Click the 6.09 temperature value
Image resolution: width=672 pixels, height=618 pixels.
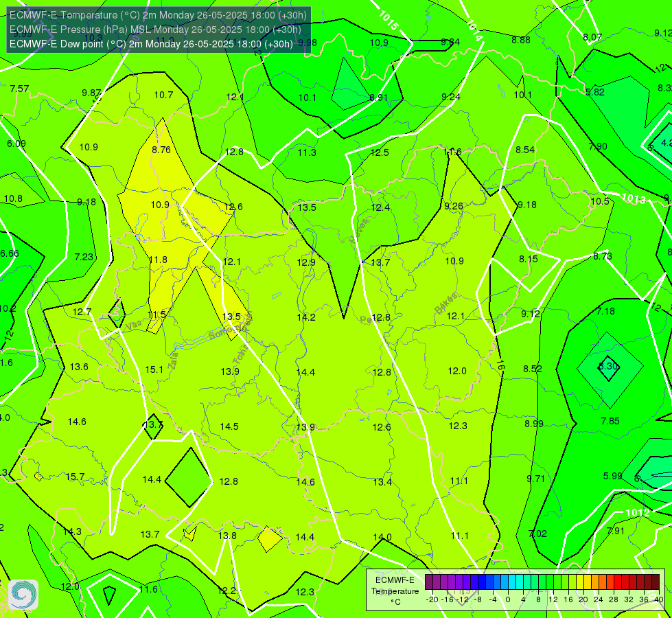(x=16, y=144)
